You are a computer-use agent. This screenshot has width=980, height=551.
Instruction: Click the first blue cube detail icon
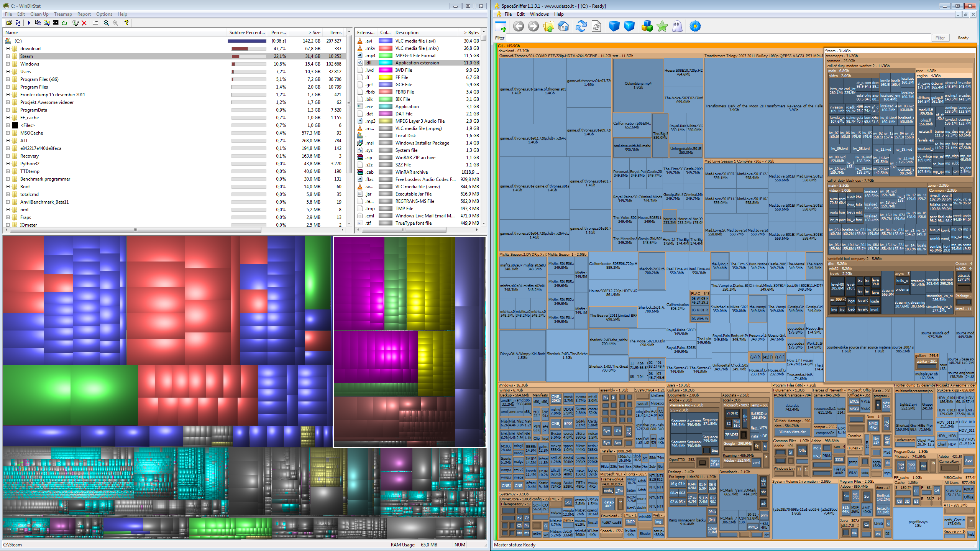tap(614, 26)
